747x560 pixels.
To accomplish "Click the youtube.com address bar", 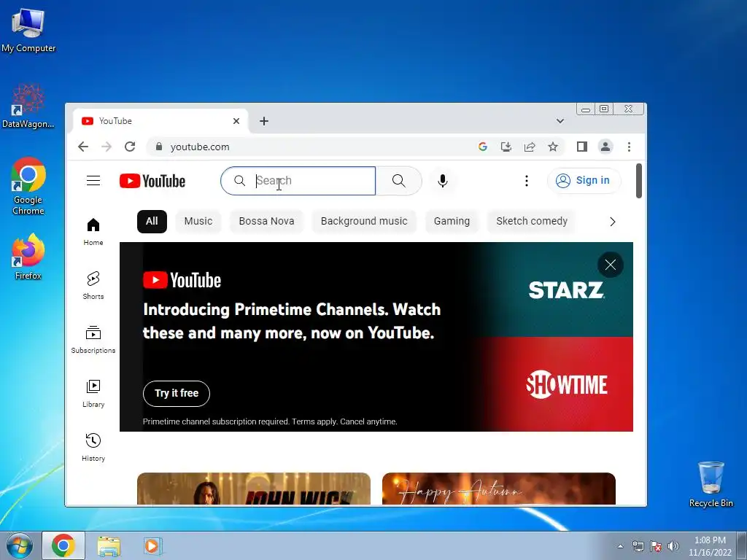I will pos(314,147).
